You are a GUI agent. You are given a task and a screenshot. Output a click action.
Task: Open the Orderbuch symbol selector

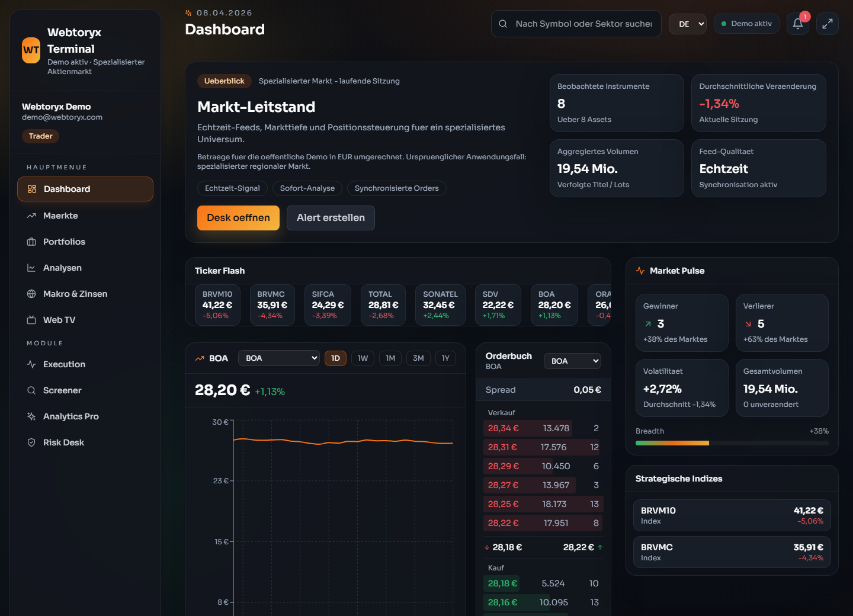click(572, 361)
